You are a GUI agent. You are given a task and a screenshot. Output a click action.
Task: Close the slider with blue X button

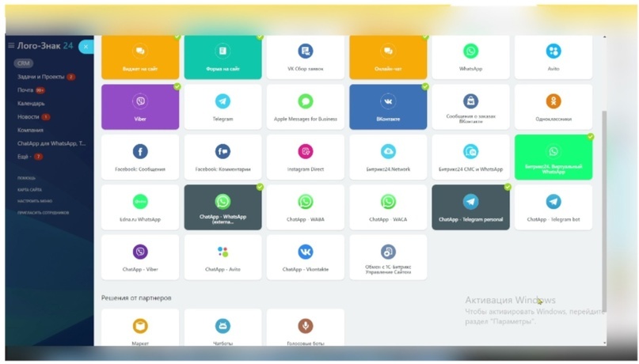pyautogui.click(x=86, y=47)
